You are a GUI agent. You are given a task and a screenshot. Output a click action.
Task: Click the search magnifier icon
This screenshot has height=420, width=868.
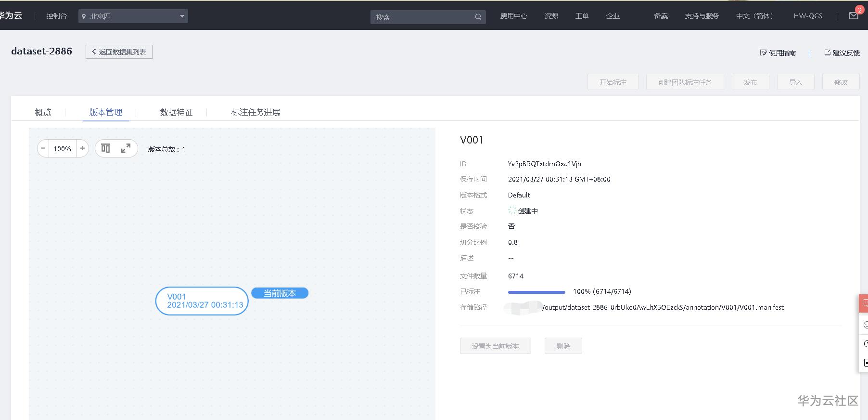tap(478, 17)
